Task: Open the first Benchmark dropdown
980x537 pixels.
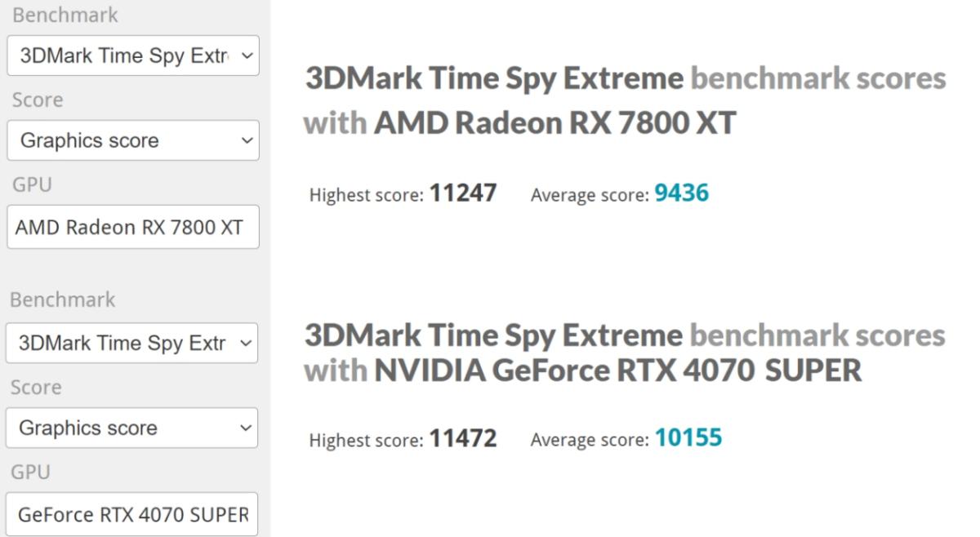Action: click(132, 55)
